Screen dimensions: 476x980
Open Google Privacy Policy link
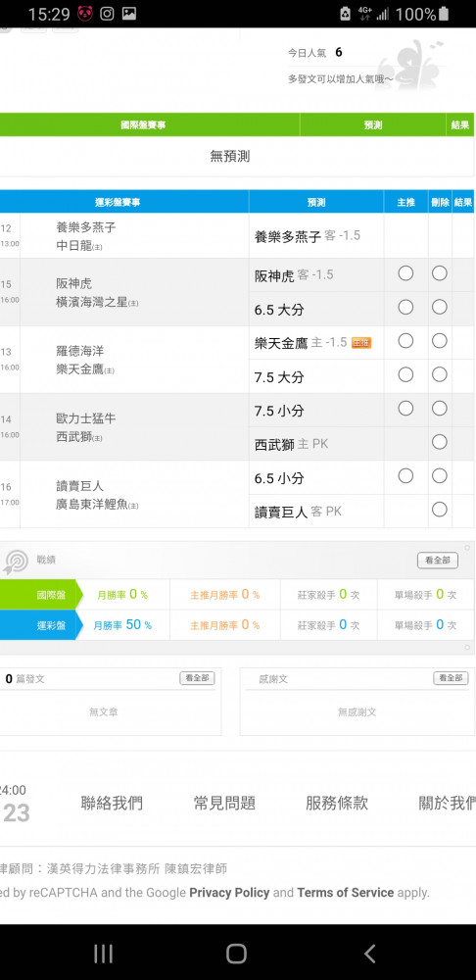pos(229,893)
